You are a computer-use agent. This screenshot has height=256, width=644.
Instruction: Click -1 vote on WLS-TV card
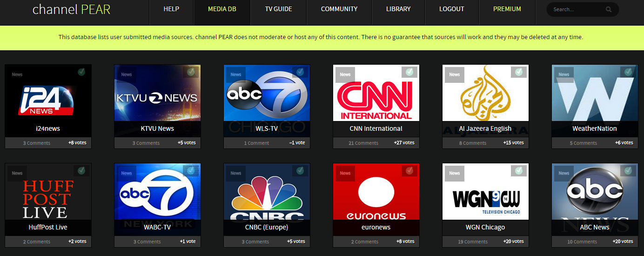tap(297, 143)
